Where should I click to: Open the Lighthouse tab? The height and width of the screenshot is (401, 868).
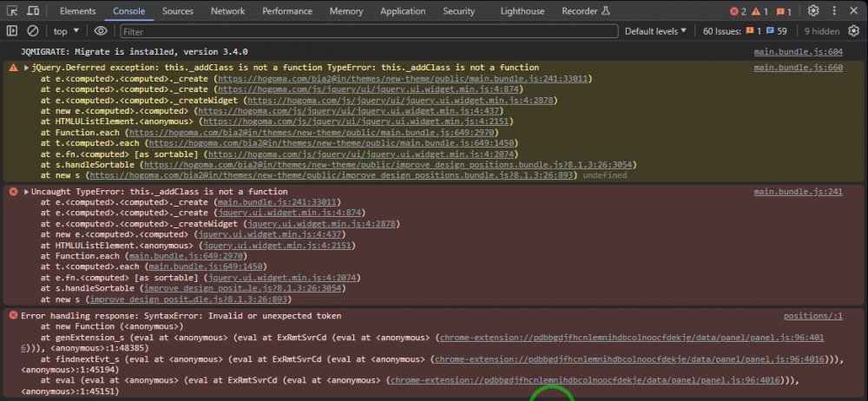[x=522, y=11]
